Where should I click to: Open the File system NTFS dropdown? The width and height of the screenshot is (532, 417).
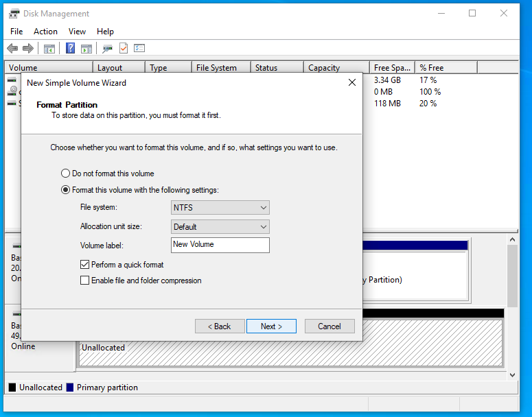tap(220, 208)
